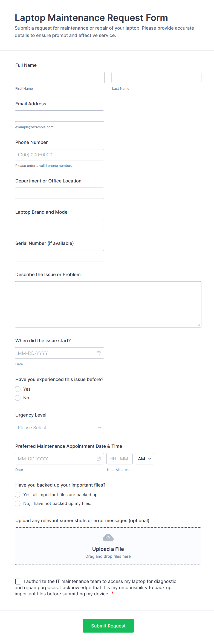This screenshot has height=644, width=214.
Task: Click the Email Address input
Action: tap(59, 116)
